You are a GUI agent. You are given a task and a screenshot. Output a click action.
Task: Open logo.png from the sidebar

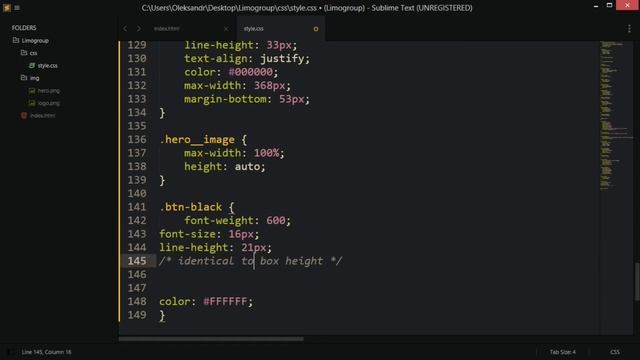click(49, 103)
